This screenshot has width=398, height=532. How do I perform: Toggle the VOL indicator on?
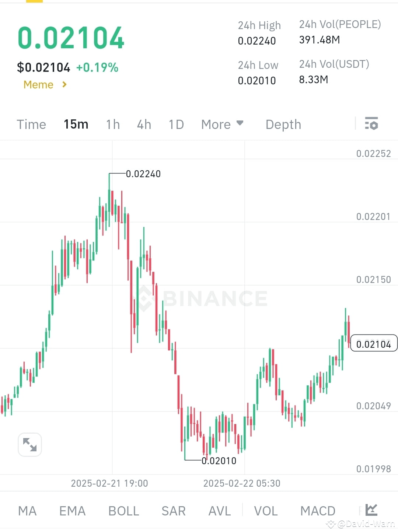266,510
